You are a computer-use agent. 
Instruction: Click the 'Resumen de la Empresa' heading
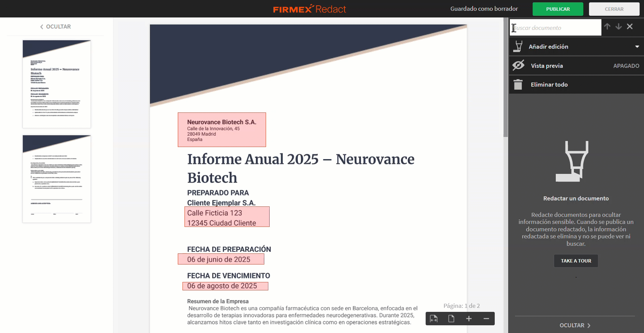[x=218, y=301]
